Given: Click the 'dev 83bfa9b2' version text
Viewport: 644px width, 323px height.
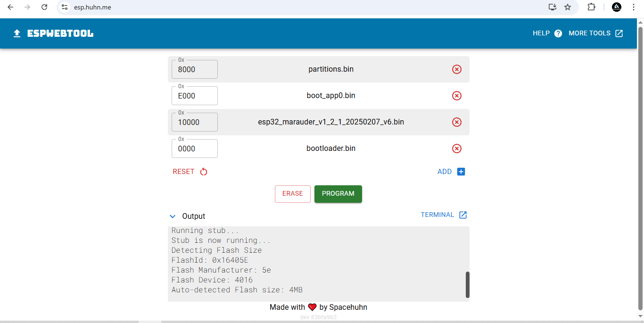Looking at the screenshot, I should pos(318,317).
